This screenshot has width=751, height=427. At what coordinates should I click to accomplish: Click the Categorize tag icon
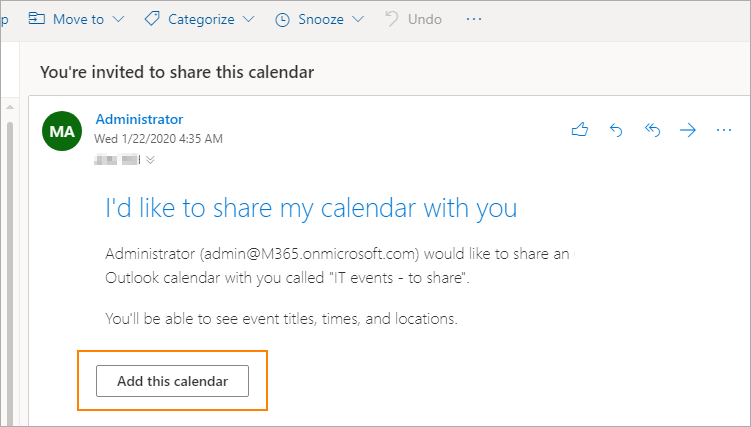pyautogui.click(x=152, y=19)
